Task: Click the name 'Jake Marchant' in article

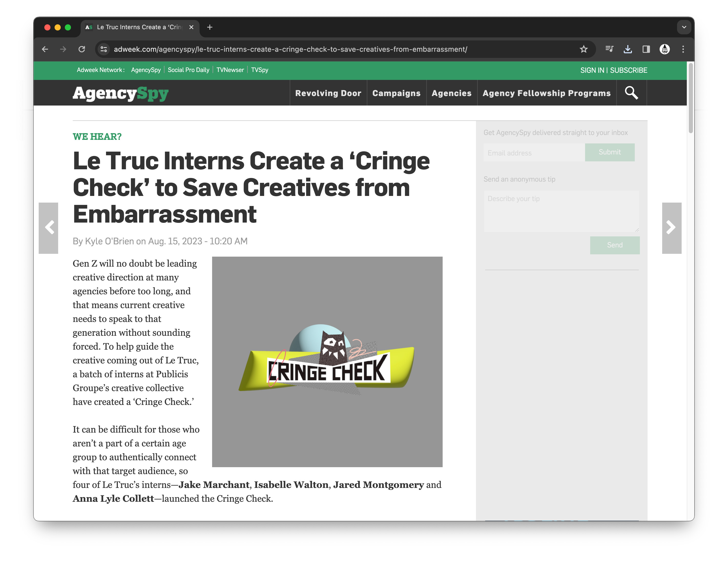Action: click(x=214, y=485)
